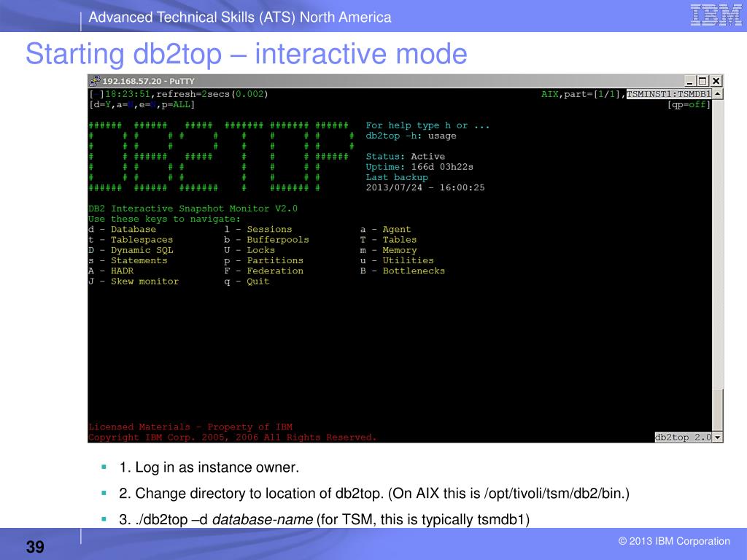Click the '[qp=off]' indicator
The image size is (747, 560).
pyautogui.click(x=689, y=104)
